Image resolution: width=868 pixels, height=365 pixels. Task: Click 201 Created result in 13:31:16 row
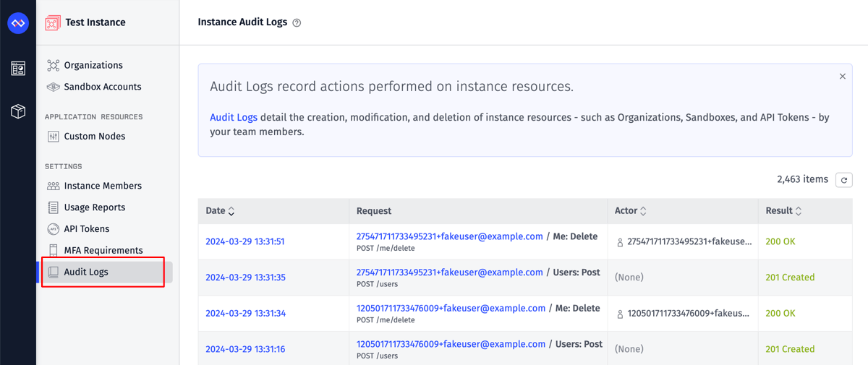click(x=790, y=349)
